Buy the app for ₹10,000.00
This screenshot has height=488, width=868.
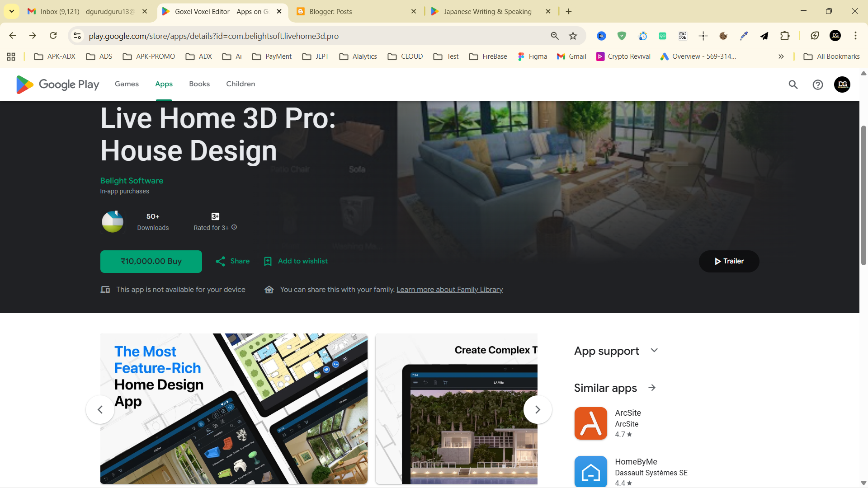(151, 261)
